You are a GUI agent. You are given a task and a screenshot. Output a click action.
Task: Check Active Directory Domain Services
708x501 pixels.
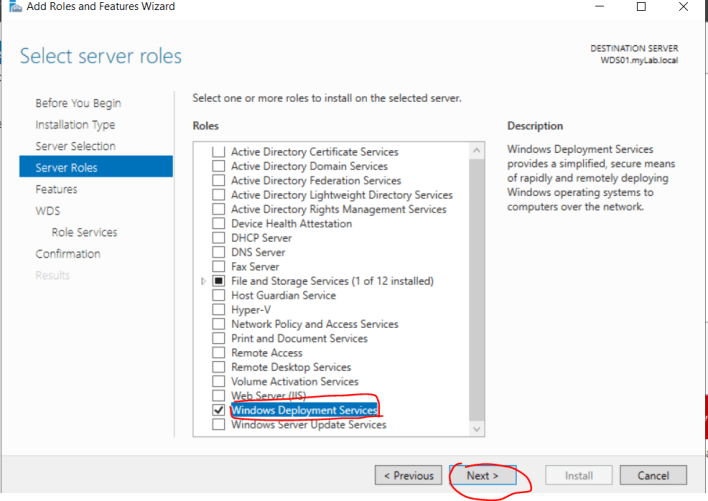pyautogui.click(x=219, y=166)
